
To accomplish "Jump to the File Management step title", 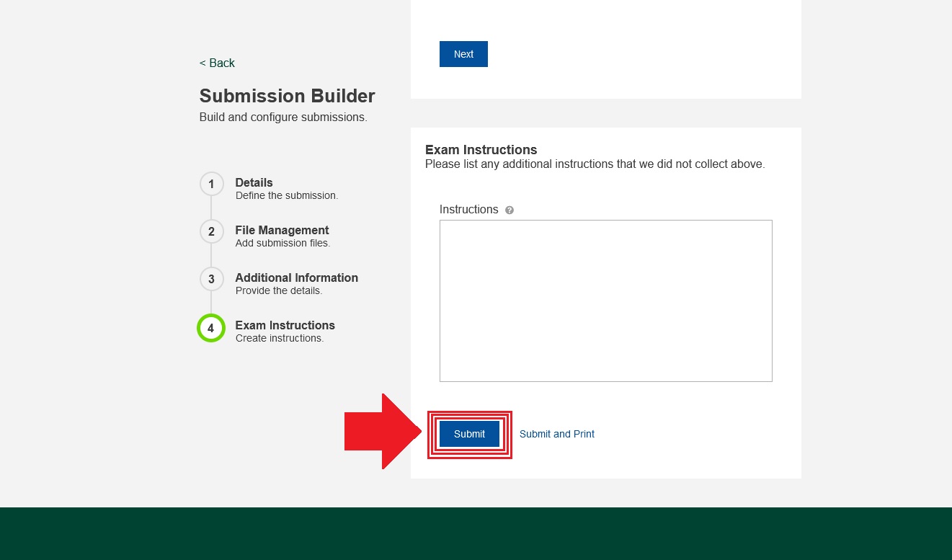I will (x=282, y=230).
